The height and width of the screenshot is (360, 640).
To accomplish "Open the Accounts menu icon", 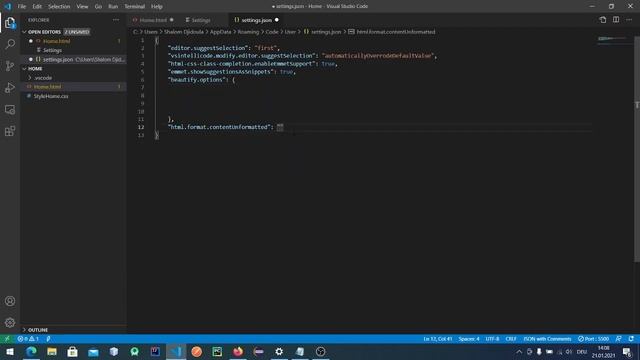I will click(10, 301).
